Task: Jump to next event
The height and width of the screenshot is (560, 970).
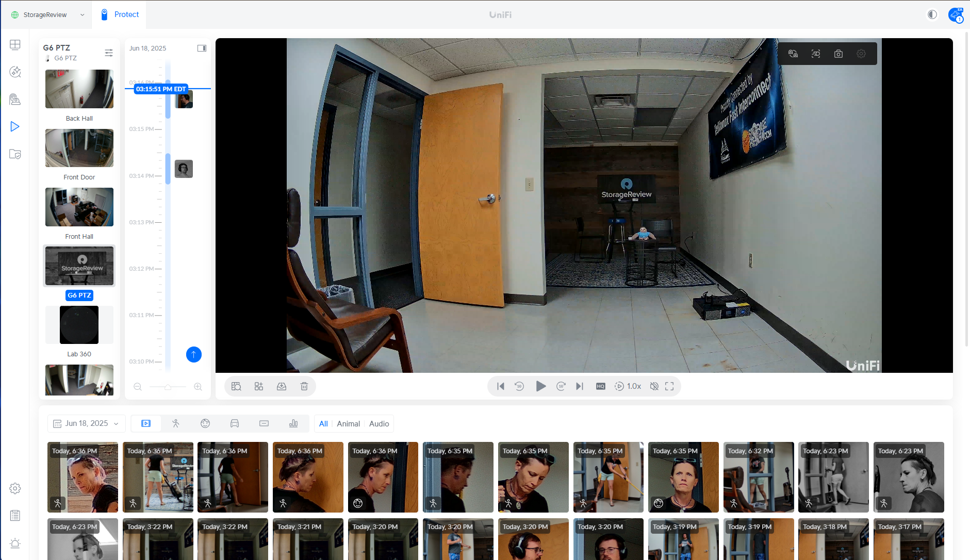Action: [x=580, y=386]
